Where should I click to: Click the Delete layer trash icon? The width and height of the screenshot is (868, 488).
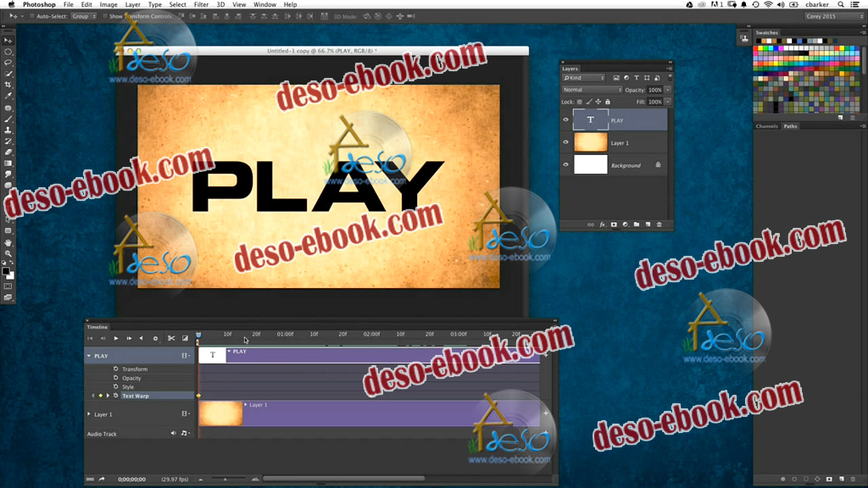pos(659,225)
